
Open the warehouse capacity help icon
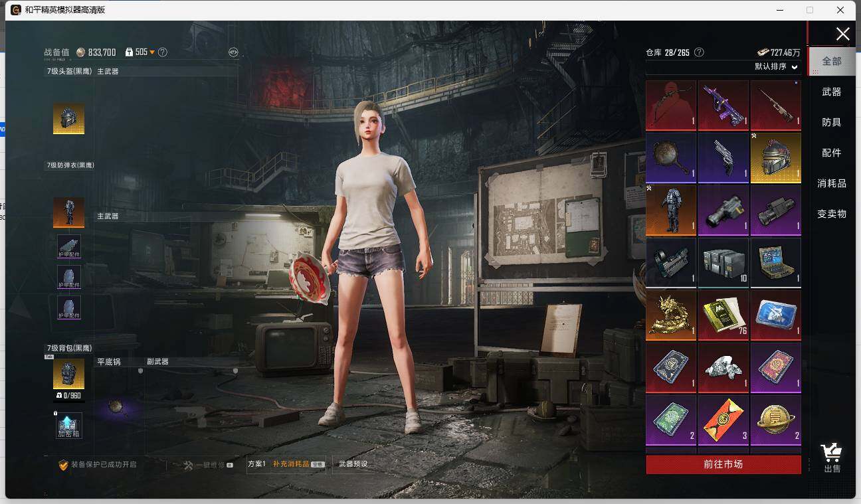[699, 52]
